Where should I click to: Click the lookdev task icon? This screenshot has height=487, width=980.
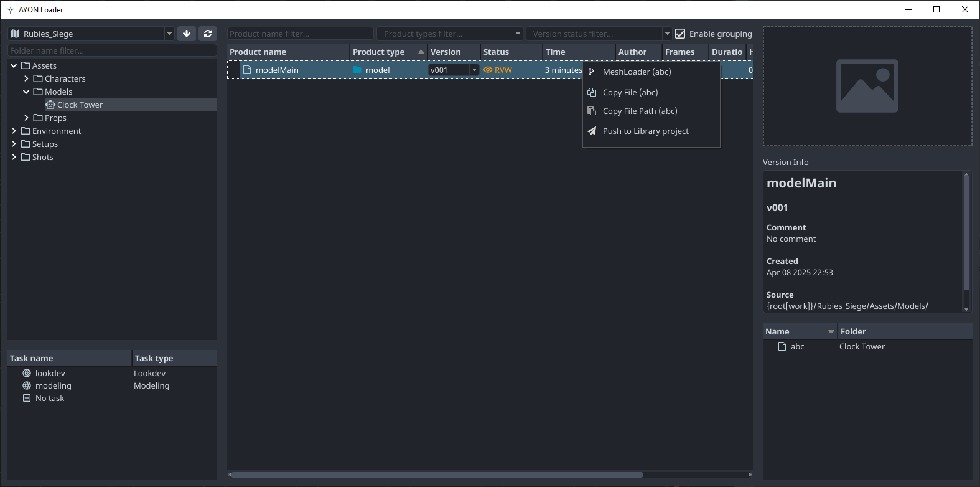click(x=27, y=373)
